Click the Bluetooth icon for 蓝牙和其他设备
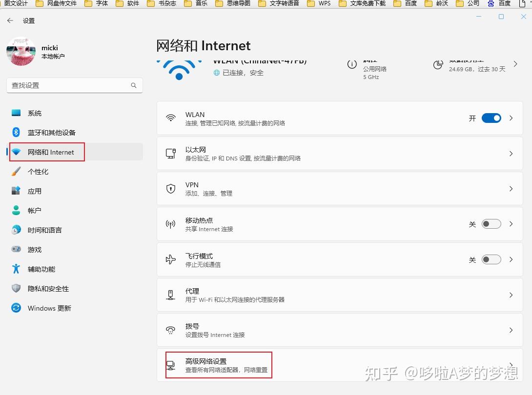 point(16,132)
